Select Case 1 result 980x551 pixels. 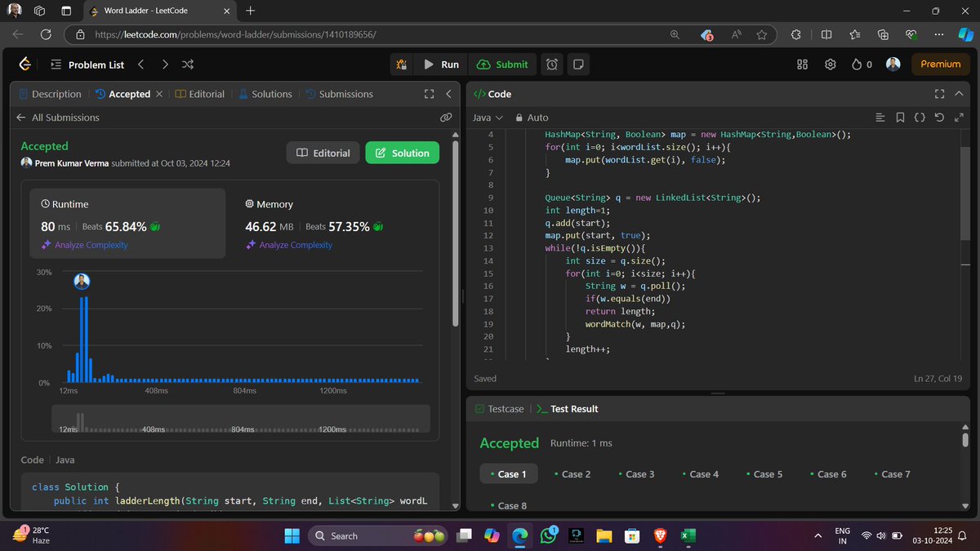(508, 474)
